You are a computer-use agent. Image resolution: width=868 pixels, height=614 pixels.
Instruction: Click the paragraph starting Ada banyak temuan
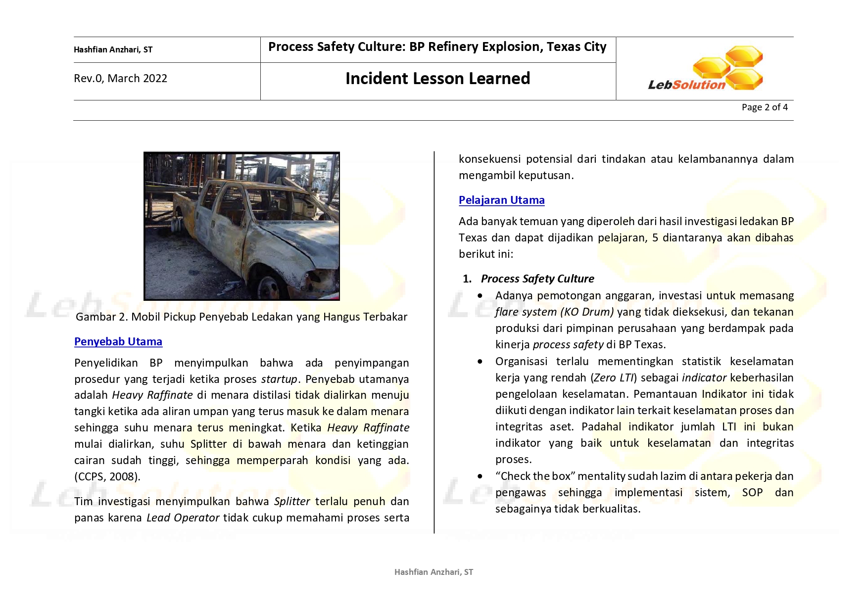626,237
